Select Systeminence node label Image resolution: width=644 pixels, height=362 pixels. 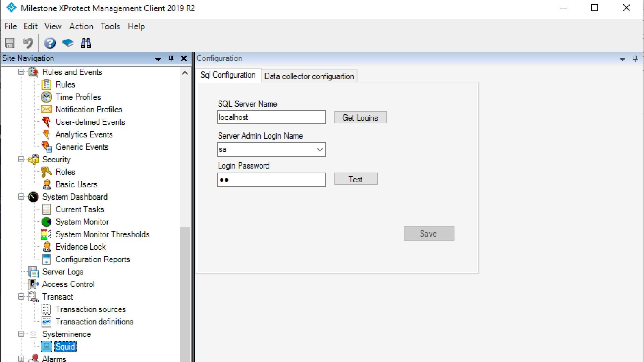tap(66, 334)
